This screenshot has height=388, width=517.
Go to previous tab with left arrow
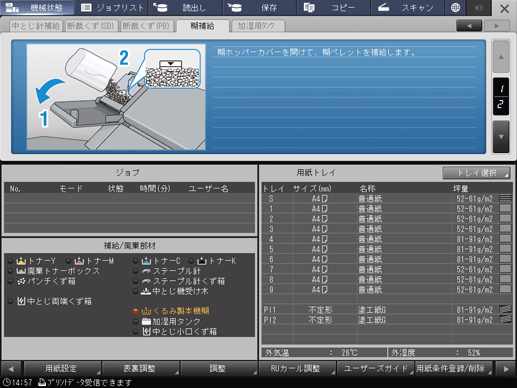[469, 26]
